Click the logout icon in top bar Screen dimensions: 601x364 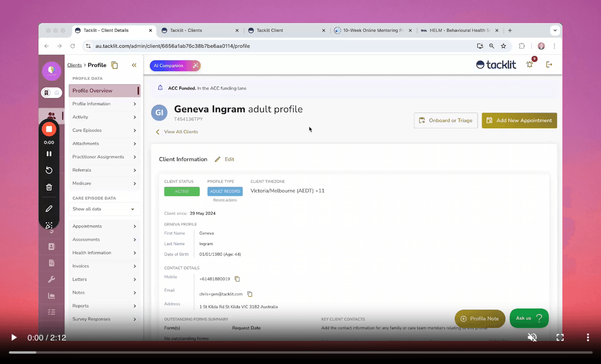[549, 64]
